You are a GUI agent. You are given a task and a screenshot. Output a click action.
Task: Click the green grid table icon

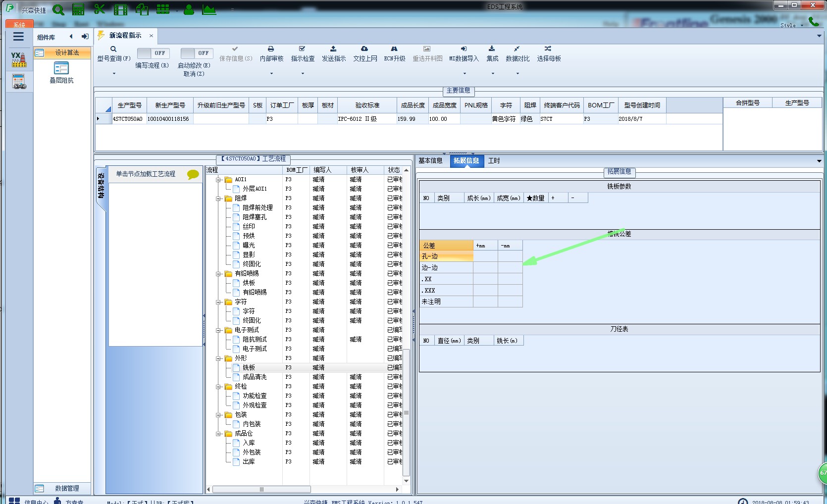[163, 9]
